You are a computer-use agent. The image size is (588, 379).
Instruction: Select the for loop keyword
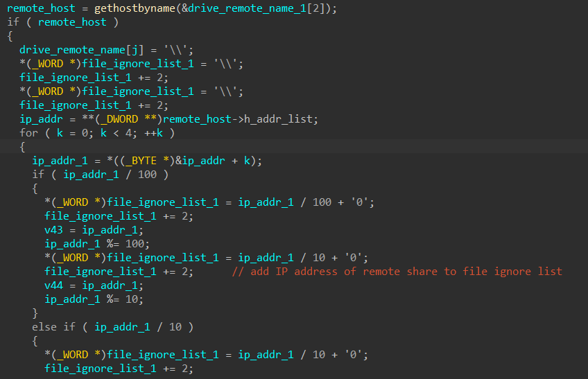point(29,133)
